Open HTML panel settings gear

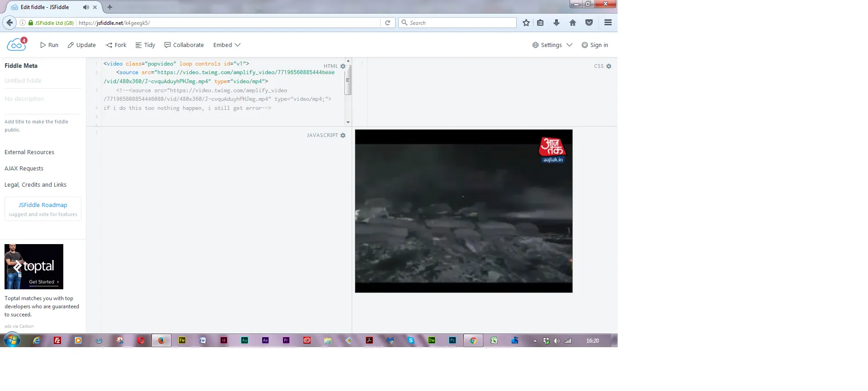pyautogui.click(x=343, y=66)
